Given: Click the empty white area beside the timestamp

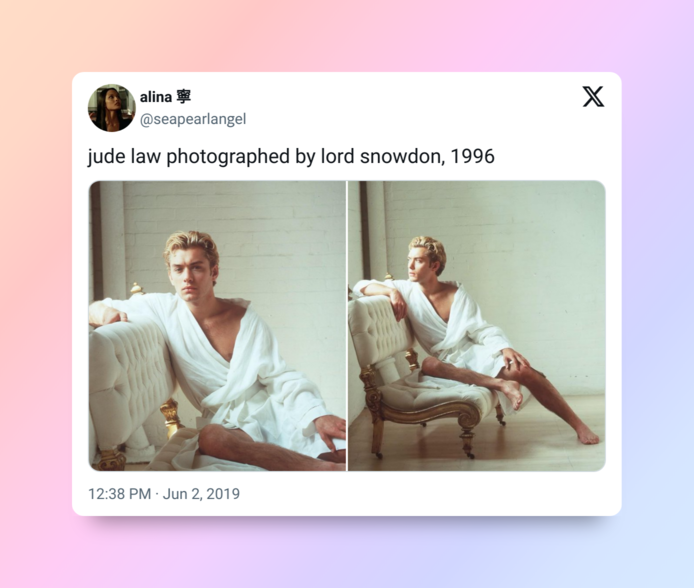Looking at the screenshot, I should click(x=420, y=494).
